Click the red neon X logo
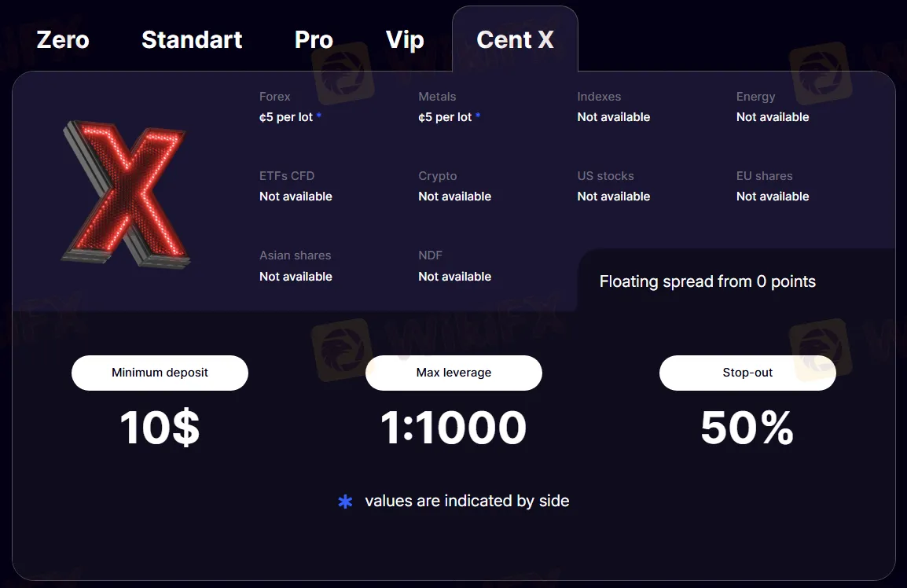Image resolution: width=907 pixels, height=588 pixels. coord(126,193)
